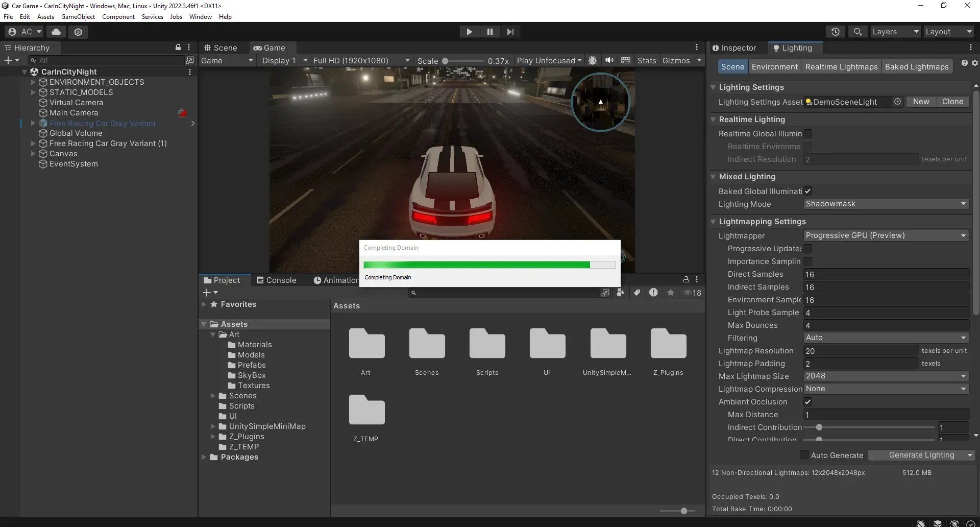Open the Inspector panel more options menu
Viewport: 980px width, 527px height.
971,47
